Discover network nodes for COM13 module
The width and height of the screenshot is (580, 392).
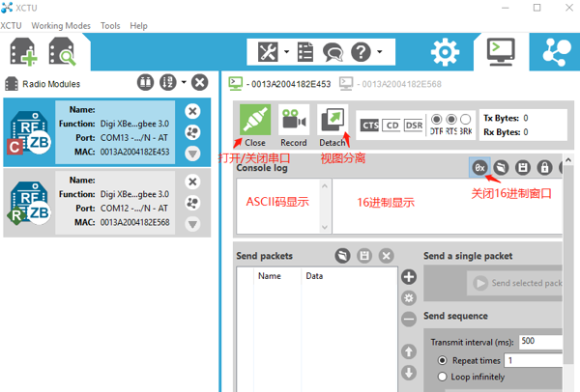click(x=192, y=132)
